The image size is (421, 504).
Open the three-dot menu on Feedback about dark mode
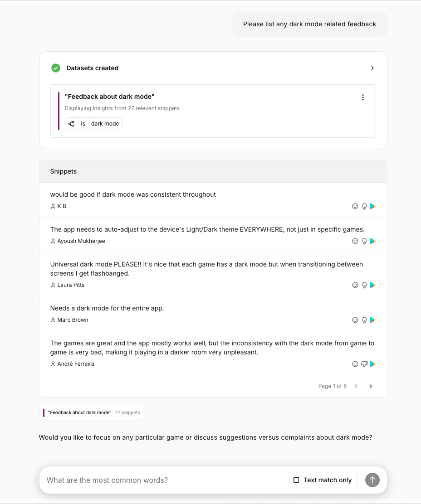(x=363, y=97)
